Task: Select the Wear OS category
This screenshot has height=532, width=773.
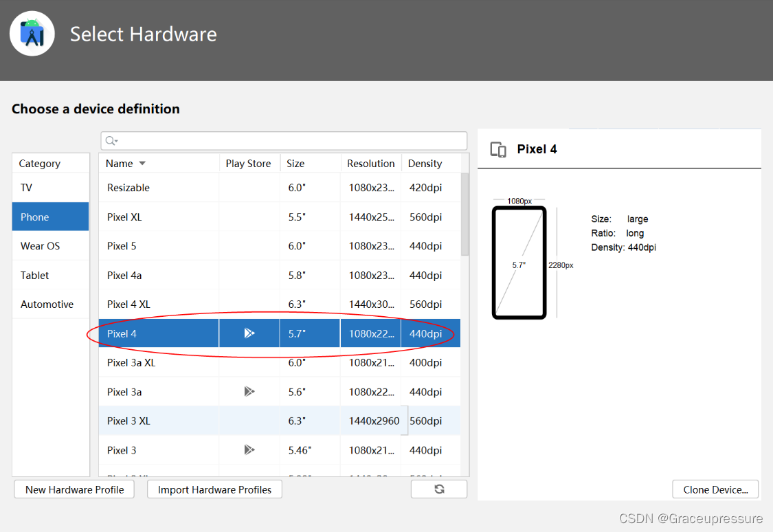Action: pyautogui.click(x=50, y=245)
